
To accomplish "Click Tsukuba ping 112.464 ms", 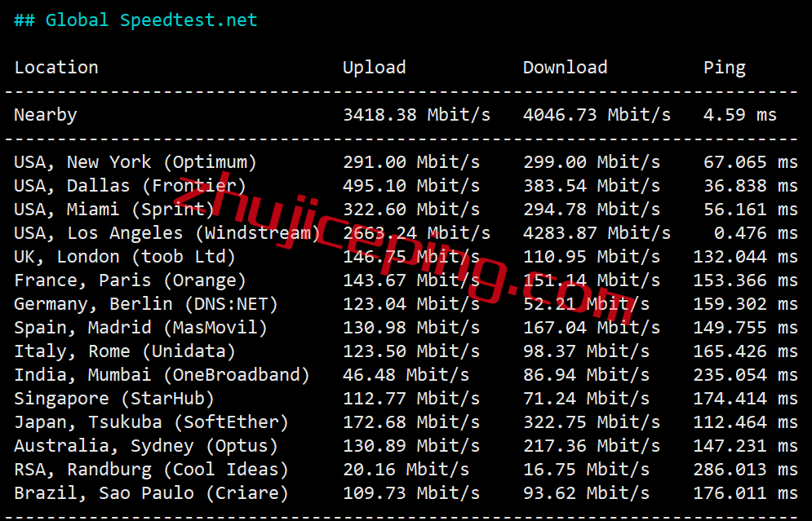I will (745, 422).
